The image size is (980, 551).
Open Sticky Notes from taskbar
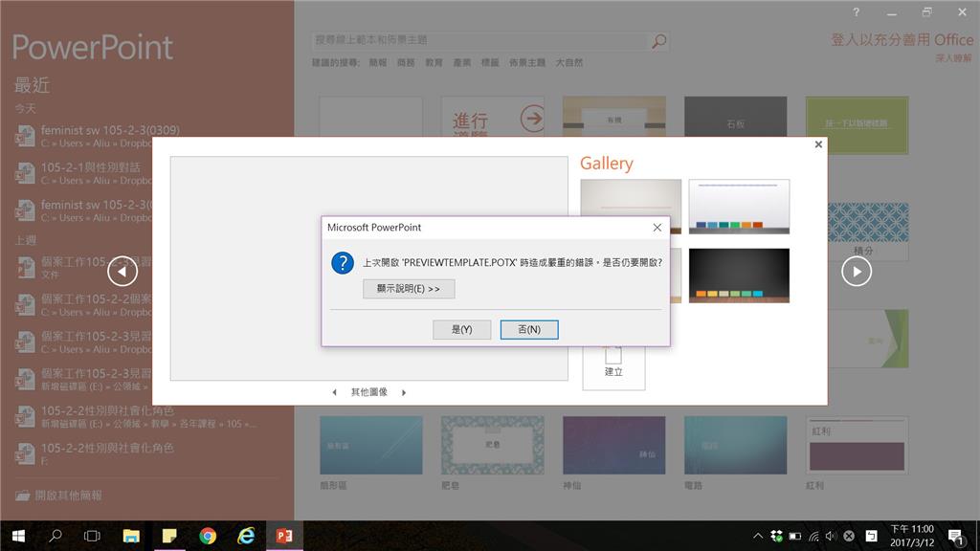[169, 536]
